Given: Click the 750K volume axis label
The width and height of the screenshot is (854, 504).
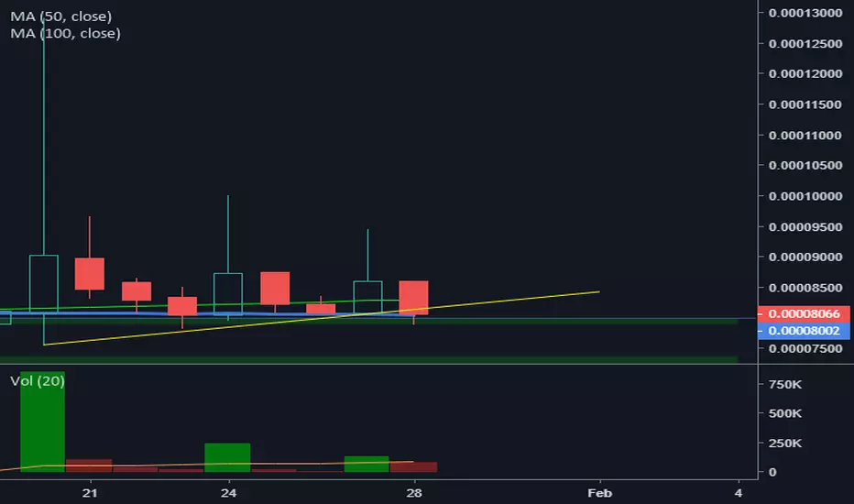Looking at the screenshot, I should (785, 385).
